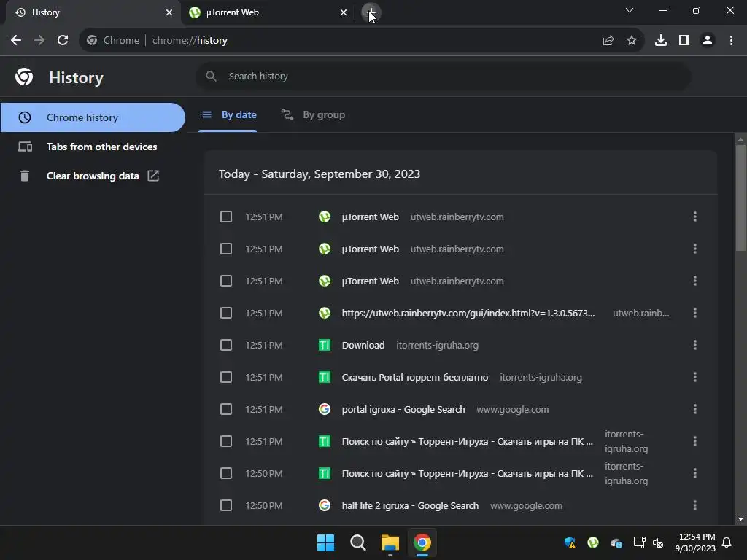Click the scrollbar up arrow
Viewport: 747px width, 560px height.
(x=740, y=139)
